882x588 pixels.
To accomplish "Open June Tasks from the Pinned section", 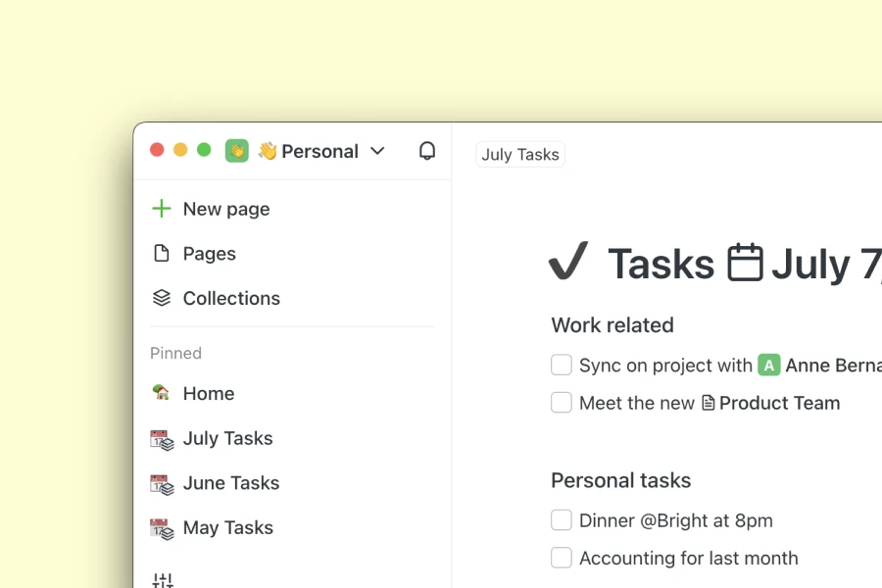I will [230, 483].
